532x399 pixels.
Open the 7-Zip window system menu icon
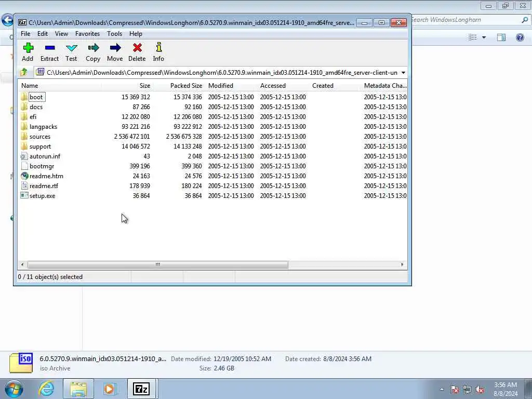click(22, 23)
